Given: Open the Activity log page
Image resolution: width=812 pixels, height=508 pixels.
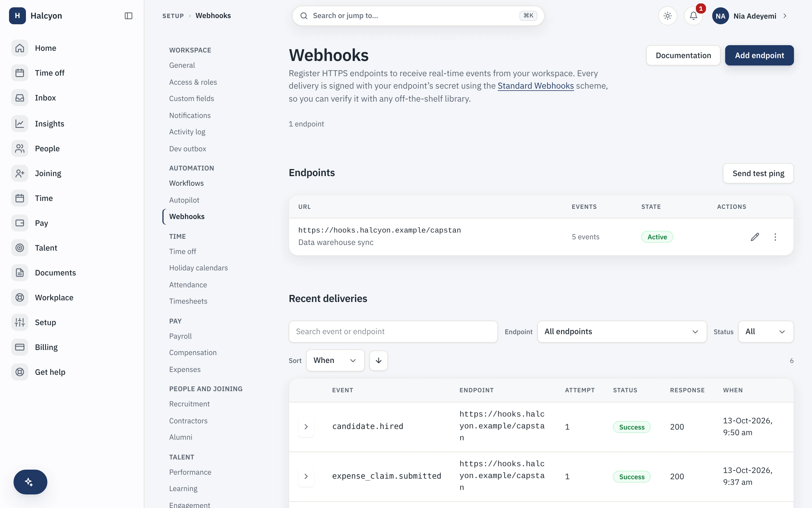Looking at the screenshot, I should pyautogui.click(x=187, y=132).
